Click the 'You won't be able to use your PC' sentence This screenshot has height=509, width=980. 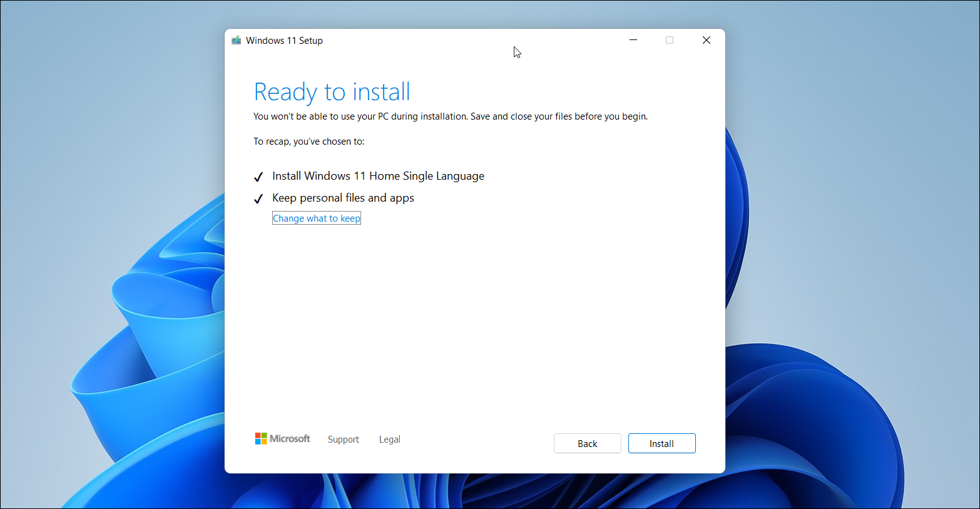click(451, 116)
